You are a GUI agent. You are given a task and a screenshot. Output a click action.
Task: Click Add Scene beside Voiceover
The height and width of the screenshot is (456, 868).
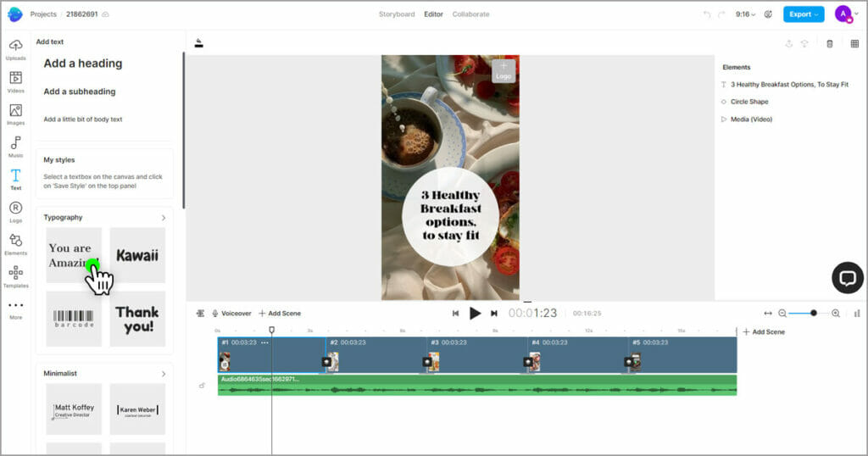pos(280,314)
